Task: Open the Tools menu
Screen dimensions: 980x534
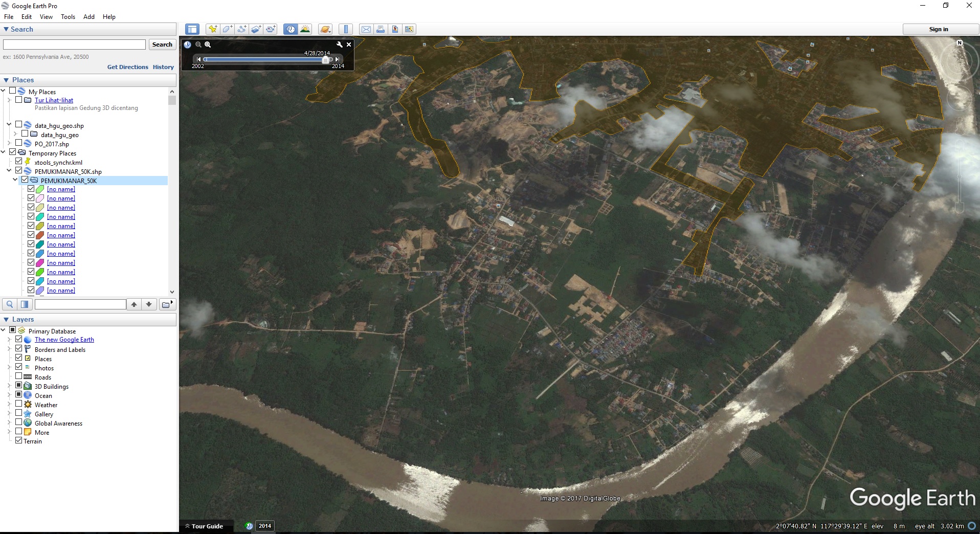Action: 68,17
